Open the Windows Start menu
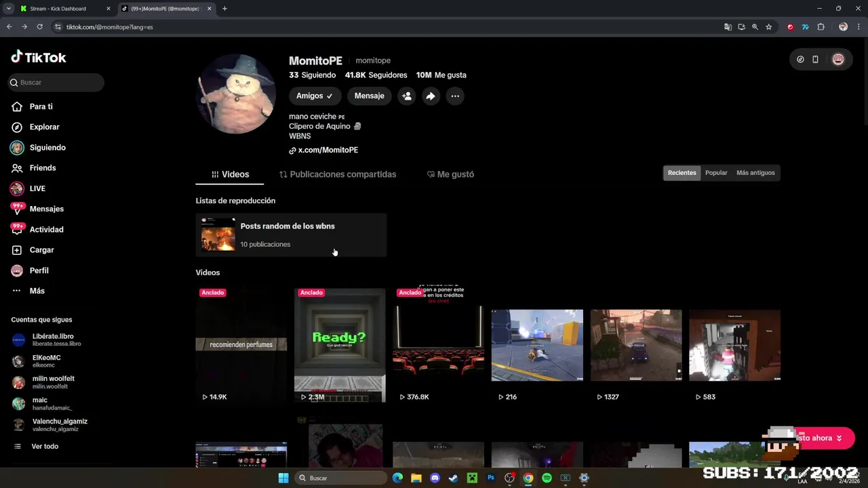This screenshot has width=868, height=488. coord(283,478)
